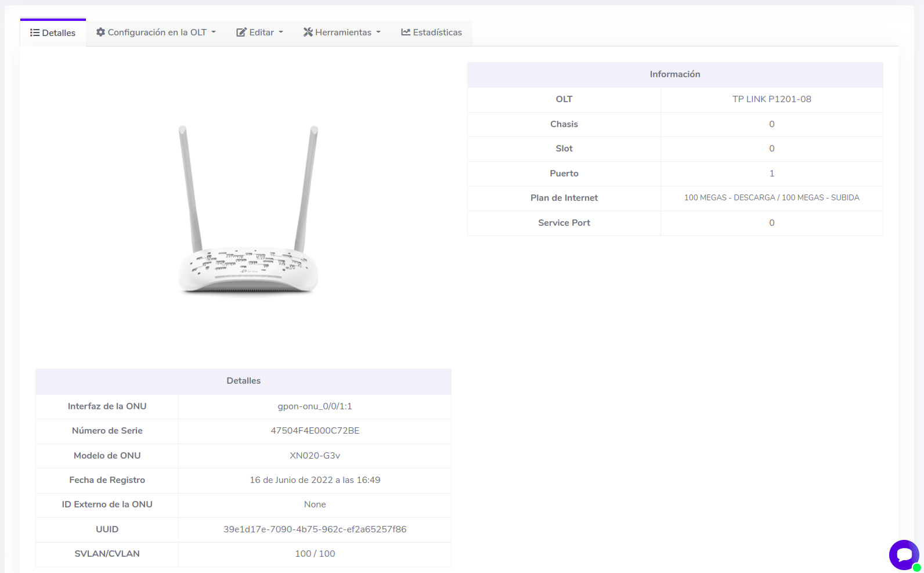This screenshot has height=573, width=924.
Task: Click the Información table header
Action: (674, 74)
